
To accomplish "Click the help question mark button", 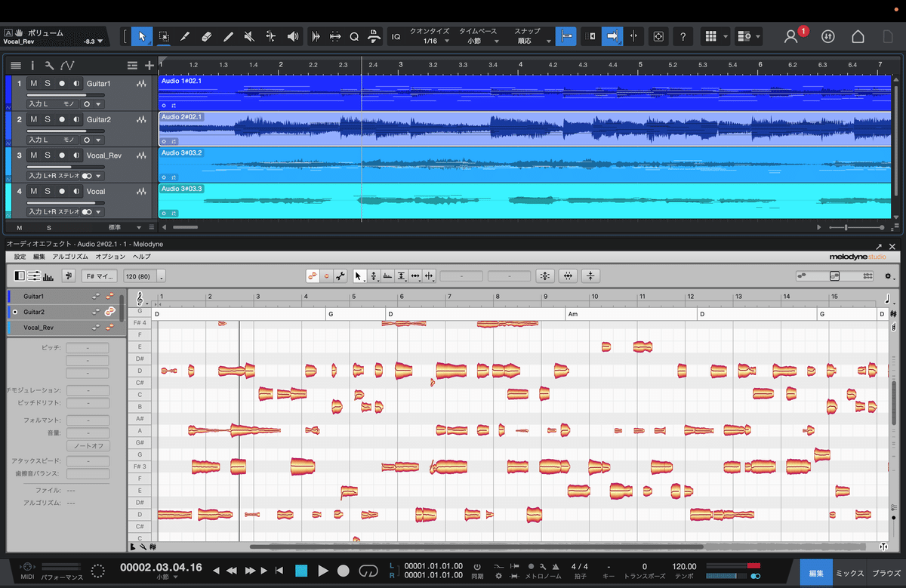I will (683, 36).
